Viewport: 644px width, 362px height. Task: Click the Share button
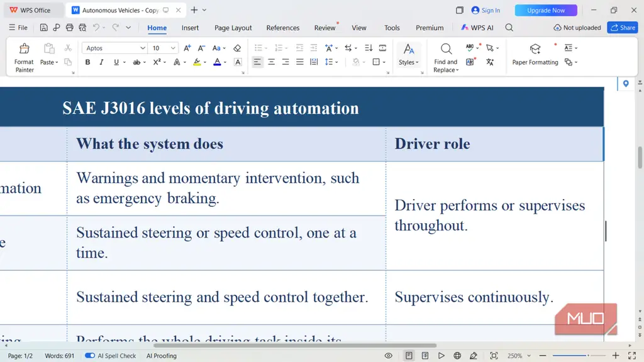pyautogui.click(x=623, y=28)
